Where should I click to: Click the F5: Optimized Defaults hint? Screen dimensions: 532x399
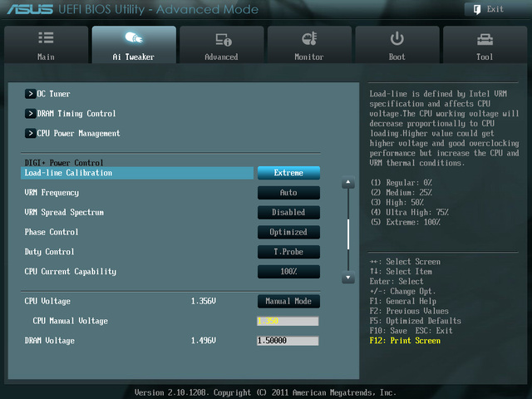pyautogui.click(x=416, y=321)
